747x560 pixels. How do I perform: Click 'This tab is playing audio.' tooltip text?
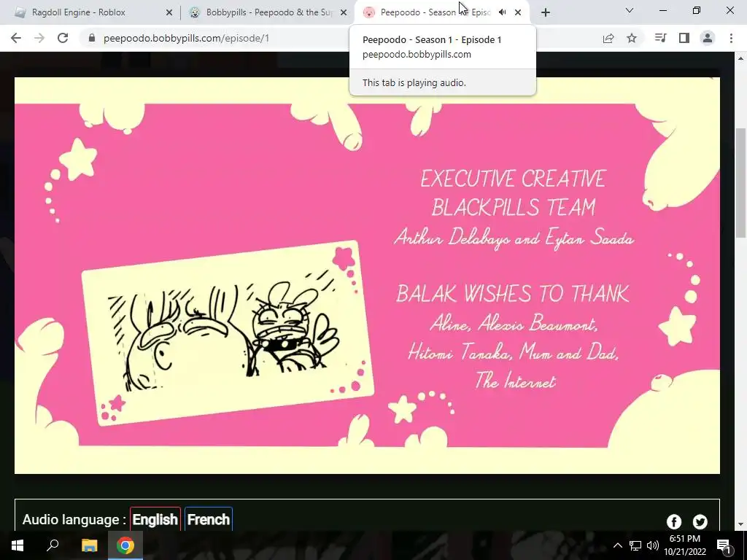414,83
